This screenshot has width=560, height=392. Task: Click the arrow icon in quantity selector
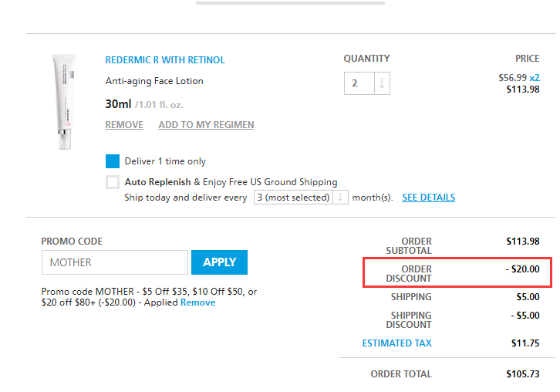click(x=382, y=83)
